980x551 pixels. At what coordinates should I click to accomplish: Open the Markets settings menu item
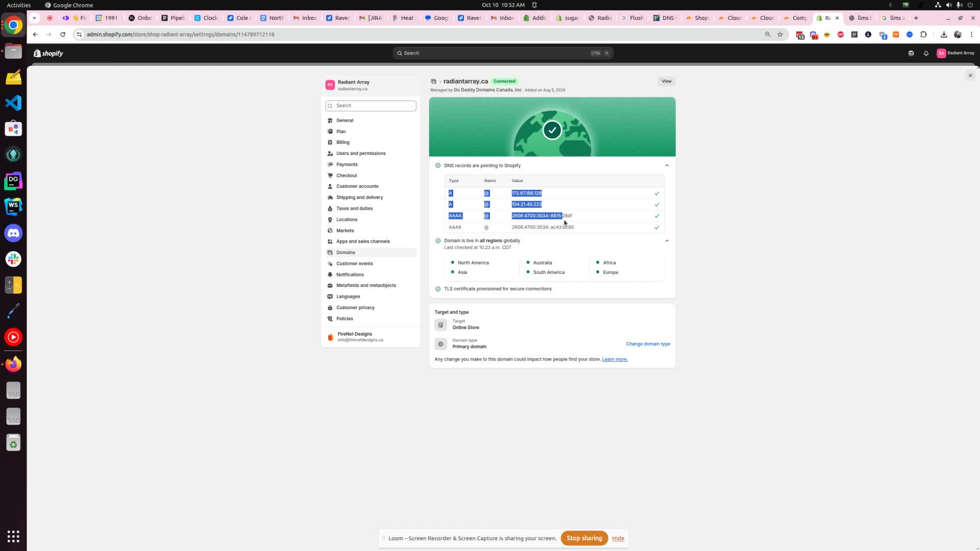click(x=345, y=231)
